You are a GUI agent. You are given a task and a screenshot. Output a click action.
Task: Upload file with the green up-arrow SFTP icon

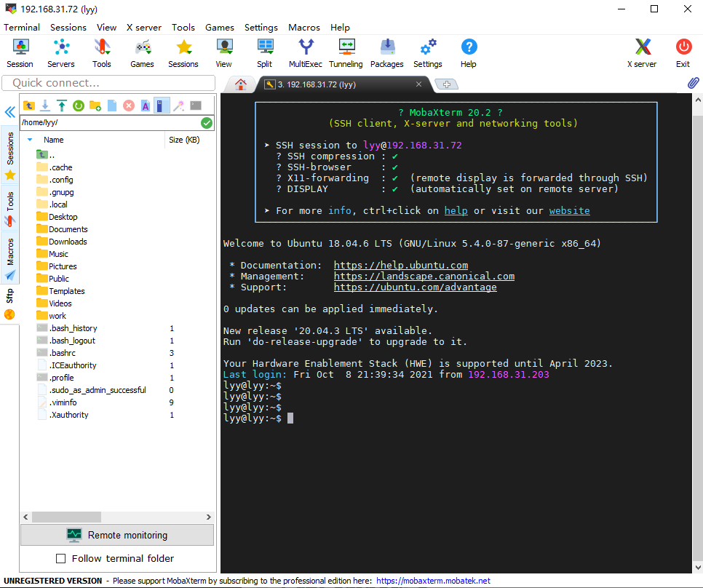[x=62, y=106]
